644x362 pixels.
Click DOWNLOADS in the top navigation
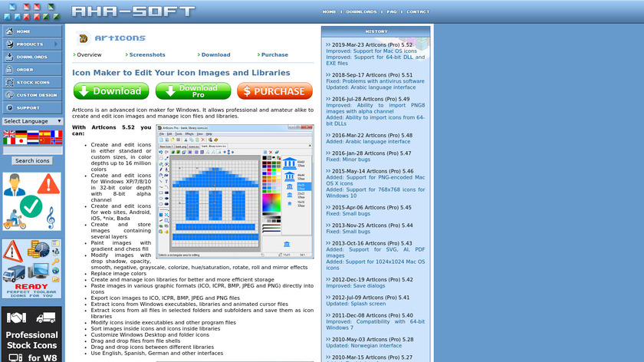(x=361, y=12)
